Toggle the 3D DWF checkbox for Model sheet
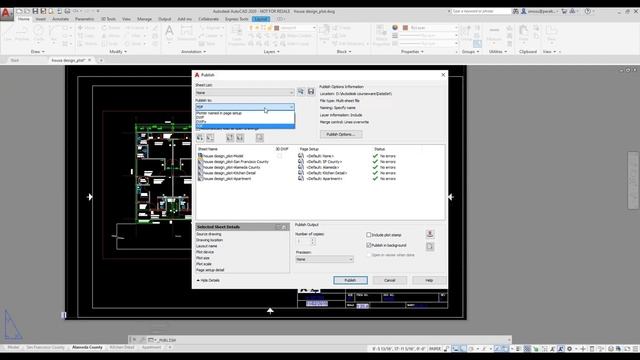Viewport: 640px width, 360px height. tap(280, 156)
